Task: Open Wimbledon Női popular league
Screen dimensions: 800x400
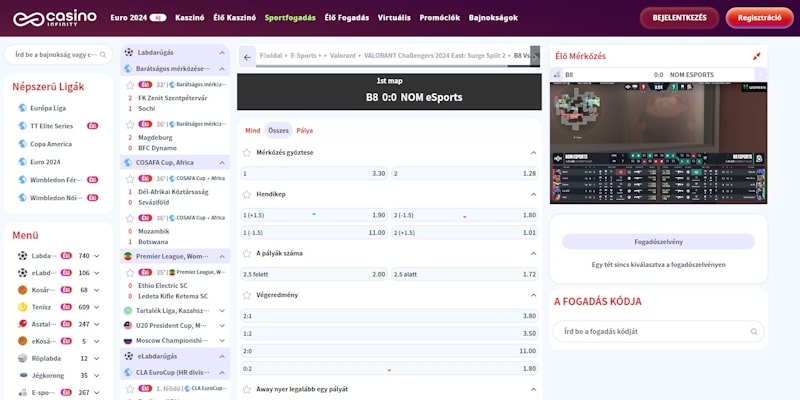Action: click(58, 198)
